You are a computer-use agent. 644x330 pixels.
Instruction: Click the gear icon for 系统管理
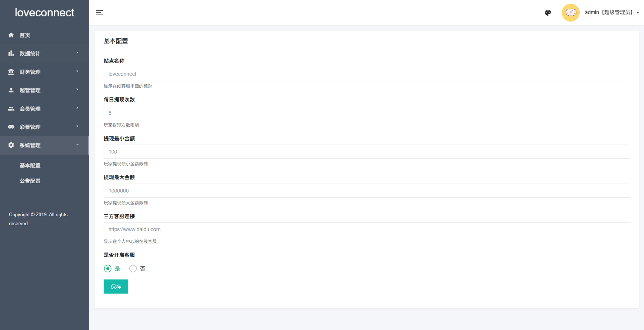(x=11, y=145)
